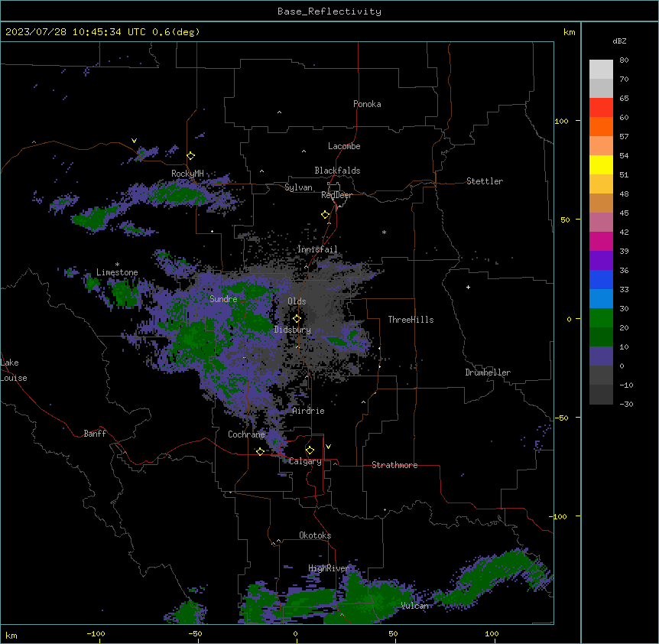Click the Olds town label
The height and width of the screenshot is (644, 659).
[297, 301]
